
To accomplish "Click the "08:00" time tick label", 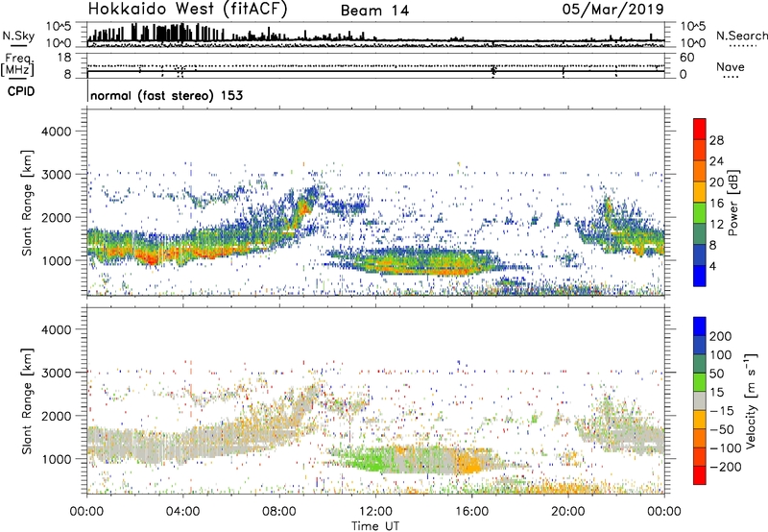I will click(x=279, y=512).
